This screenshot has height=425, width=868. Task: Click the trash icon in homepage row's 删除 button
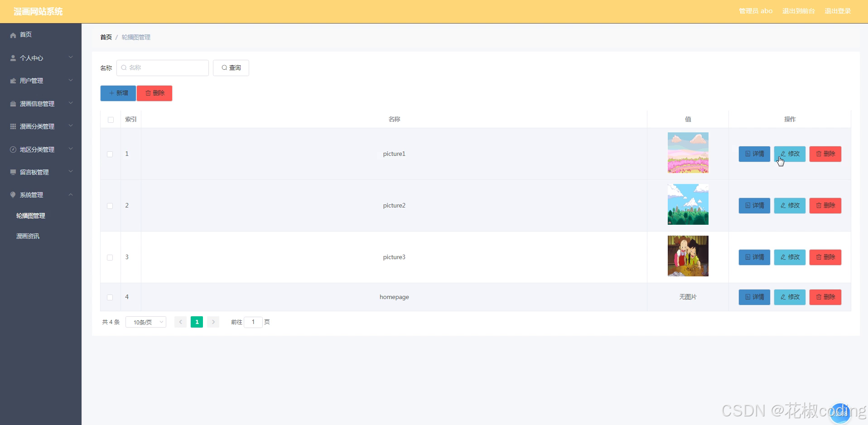819,297
